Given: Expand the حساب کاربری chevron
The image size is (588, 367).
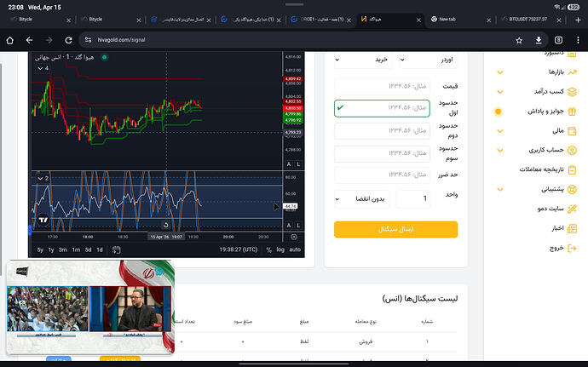Looking at the screenshot, I should (500, 151).
